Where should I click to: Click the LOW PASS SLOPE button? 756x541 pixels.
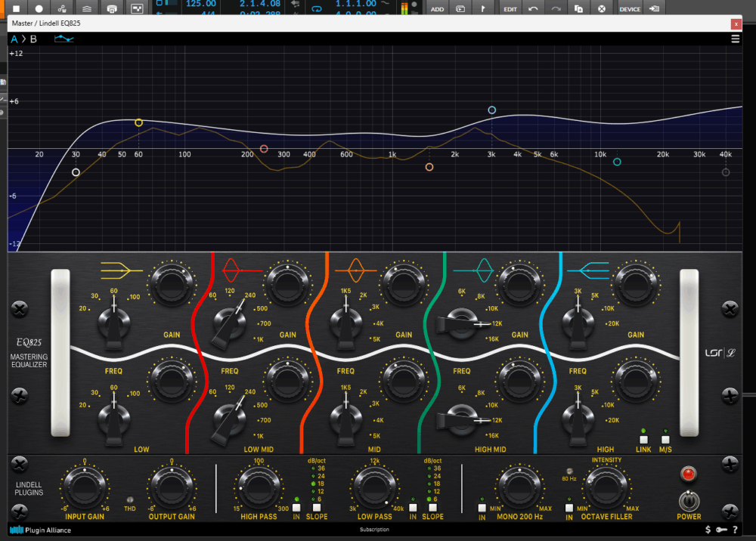(432, 508)
